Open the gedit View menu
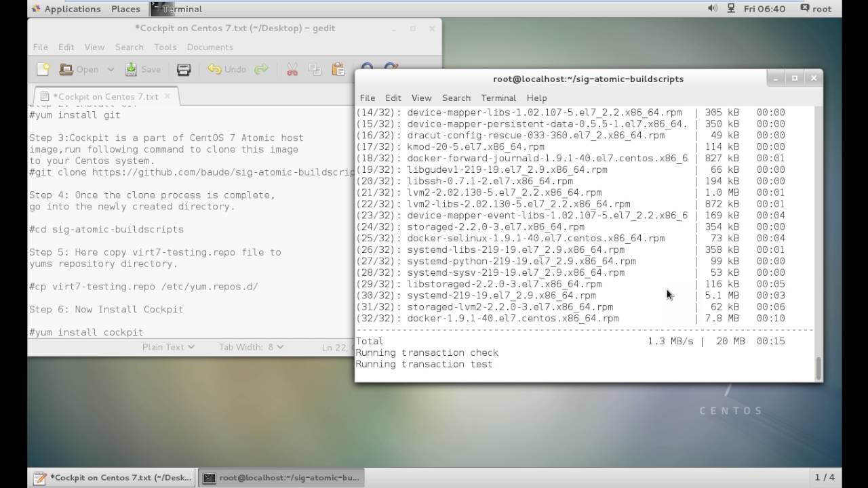 pos(94,47)
